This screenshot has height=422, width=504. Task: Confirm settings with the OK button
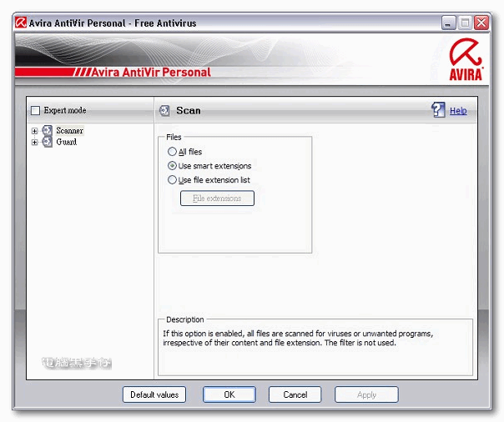tap(229, 394)
